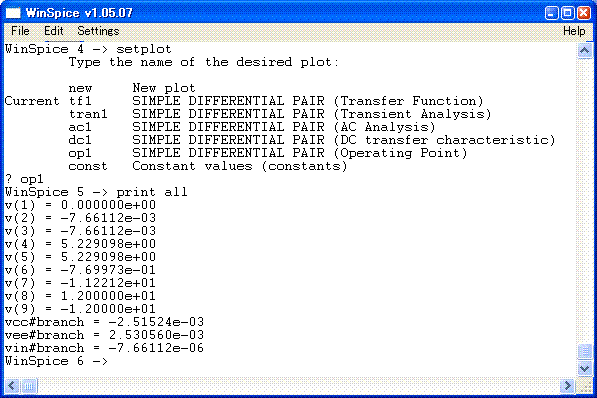Image resolution: width=597 pixels, height=398 pixels.
Task: Click the tran1 Transient Analysis plot line
Action: (x=280, y=114)
